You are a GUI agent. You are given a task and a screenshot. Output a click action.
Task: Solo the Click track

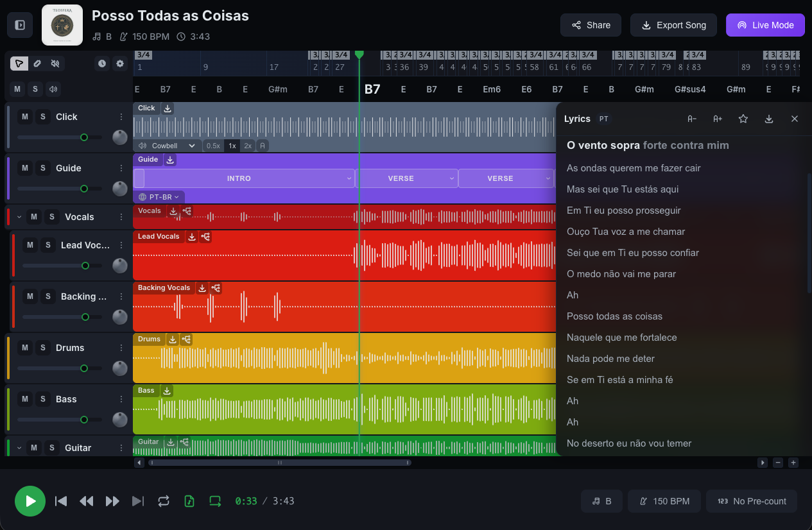click(x=43, y=117)
